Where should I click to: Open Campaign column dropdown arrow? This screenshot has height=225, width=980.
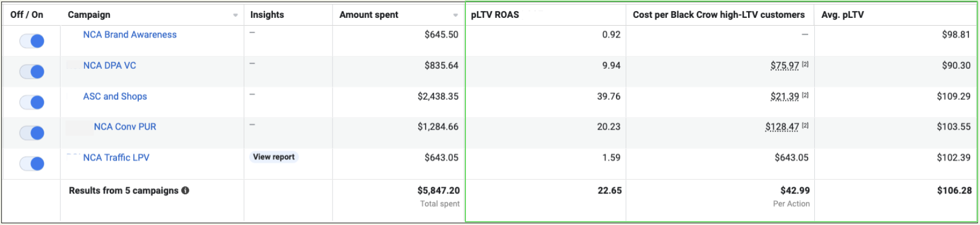[235, 15]
